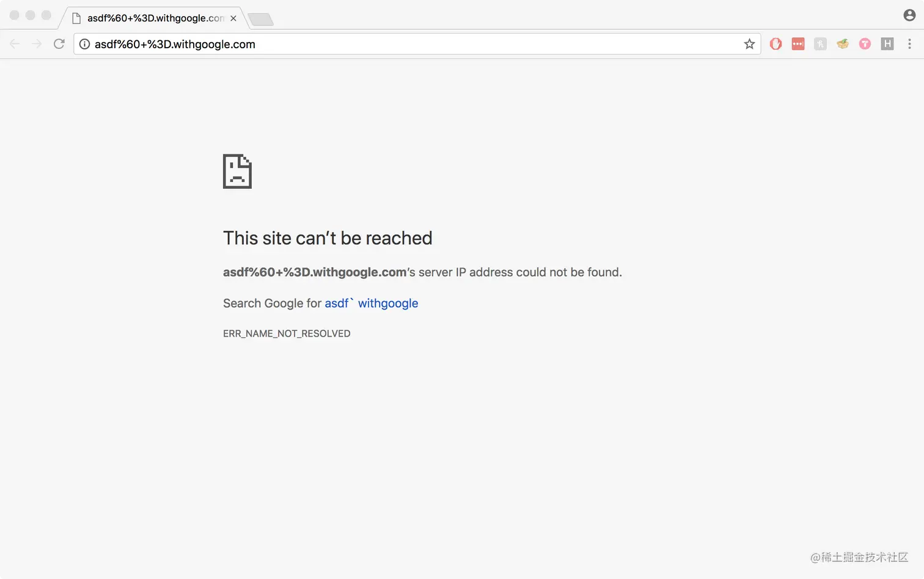Follow the 'asdf` withgoogle' search link
924x579 pixels.
click(x=371, y=304)
